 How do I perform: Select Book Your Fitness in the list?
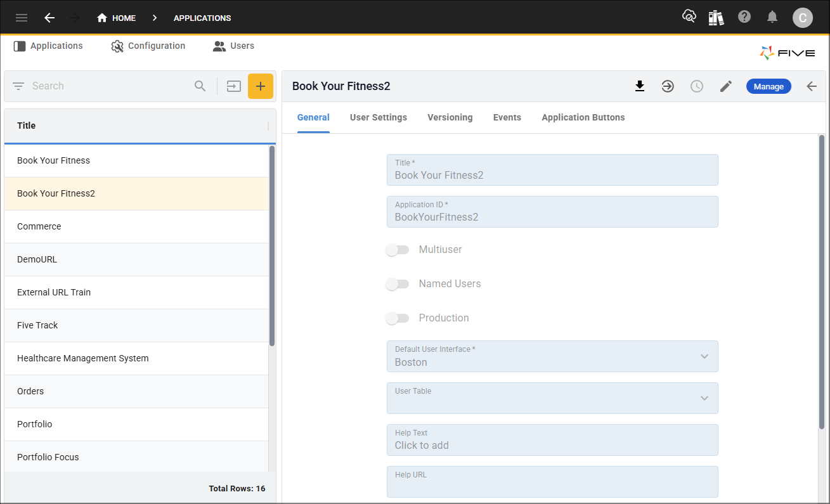click(136, 160)
